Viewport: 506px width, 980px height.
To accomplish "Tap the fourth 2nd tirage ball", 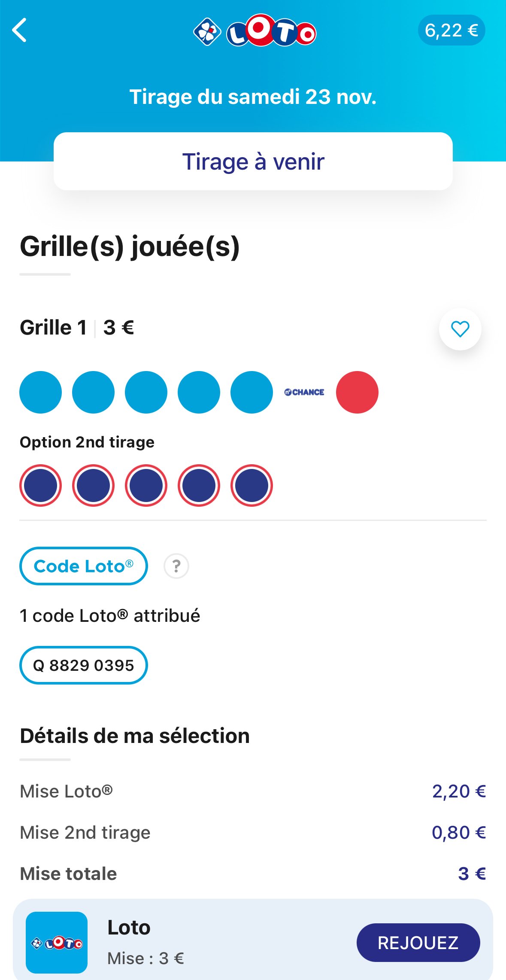I will point(199,485).
